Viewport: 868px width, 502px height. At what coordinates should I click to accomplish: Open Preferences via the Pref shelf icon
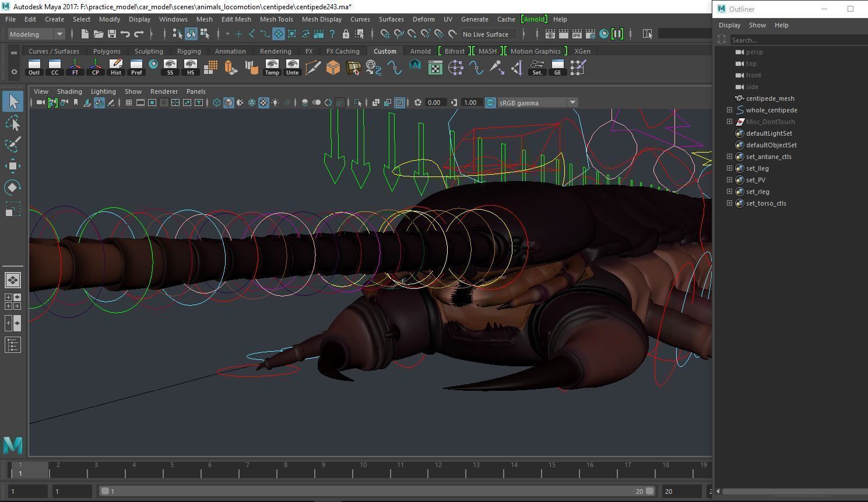pyautogui.click(x=136, y=68)
